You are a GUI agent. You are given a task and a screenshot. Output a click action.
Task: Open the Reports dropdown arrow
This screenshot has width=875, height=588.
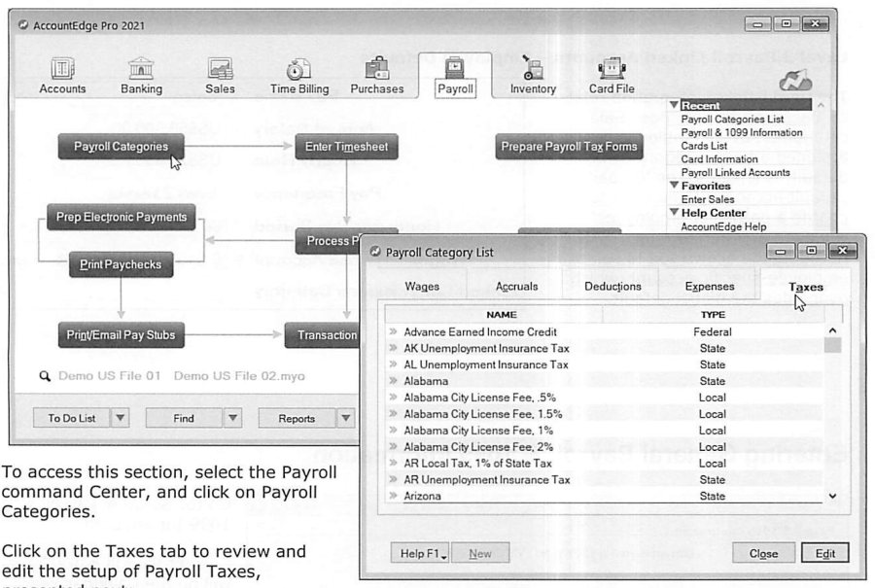point(345,418)
